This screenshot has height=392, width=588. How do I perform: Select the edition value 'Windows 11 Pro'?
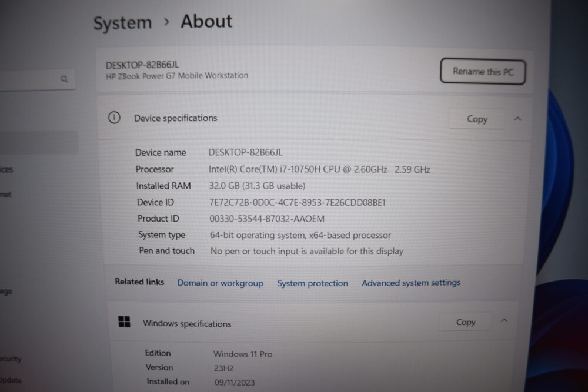[x=243, y=354]
